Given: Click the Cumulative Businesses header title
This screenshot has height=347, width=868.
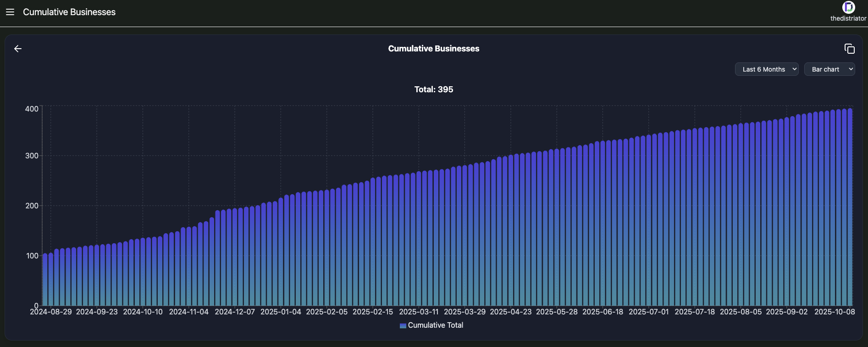Looking at the screenshot, I should click(x=69, y=12).
